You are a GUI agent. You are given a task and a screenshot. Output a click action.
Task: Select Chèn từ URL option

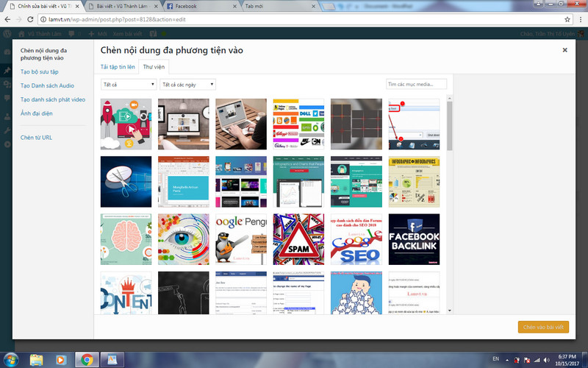pos(36,138)
